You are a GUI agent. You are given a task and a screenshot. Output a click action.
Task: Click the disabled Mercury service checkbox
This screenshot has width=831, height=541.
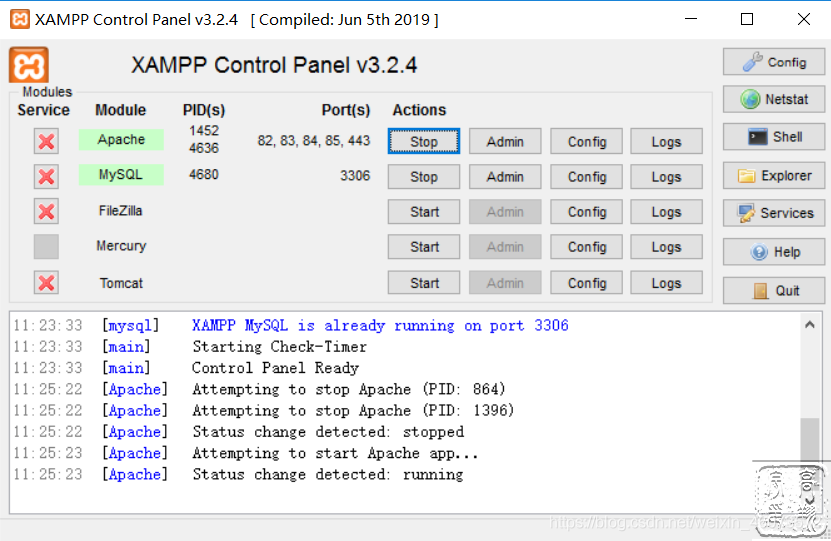pos(46,247)
